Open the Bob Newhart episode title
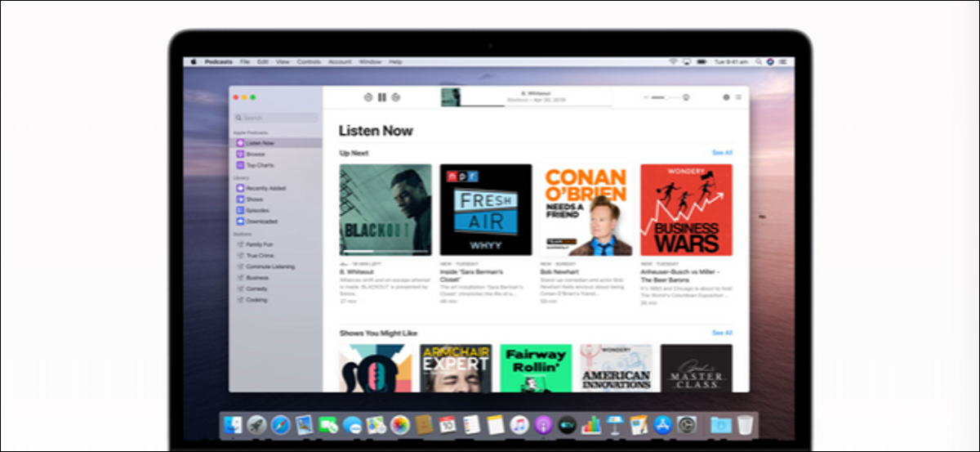The width and height of the screenshot is (980, 452). tap(559, 271)
